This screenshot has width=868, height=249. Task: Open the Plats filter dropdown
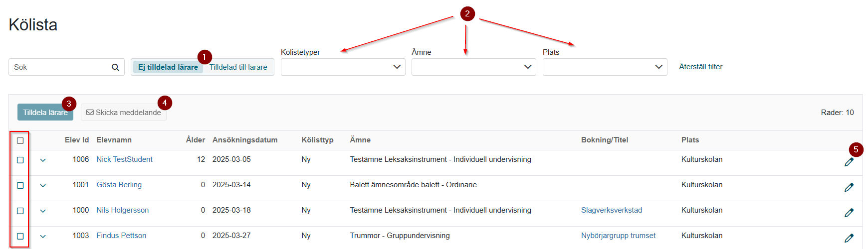[x=605, y=67]
